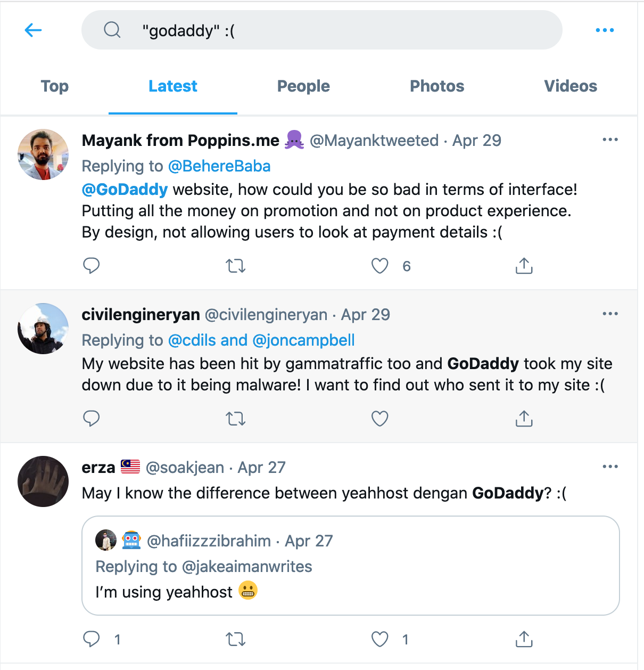
Task: Switch to the People tab
Action: click(303, 86)
